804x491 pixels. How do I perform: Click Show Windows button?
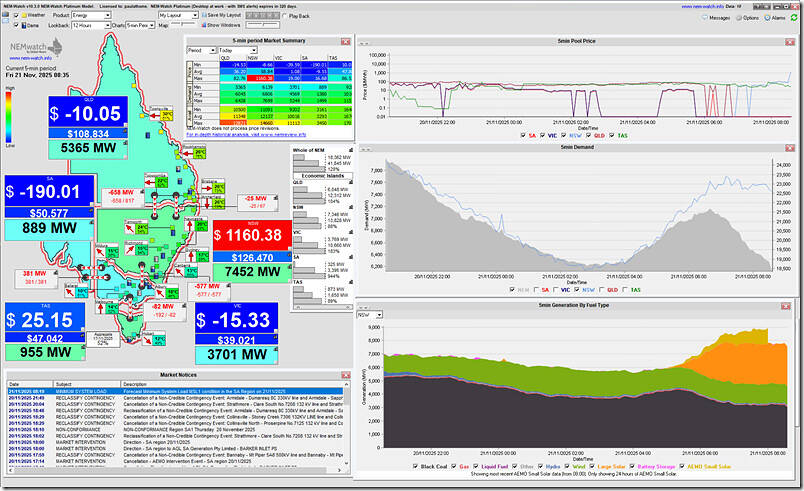coord(221,25)
